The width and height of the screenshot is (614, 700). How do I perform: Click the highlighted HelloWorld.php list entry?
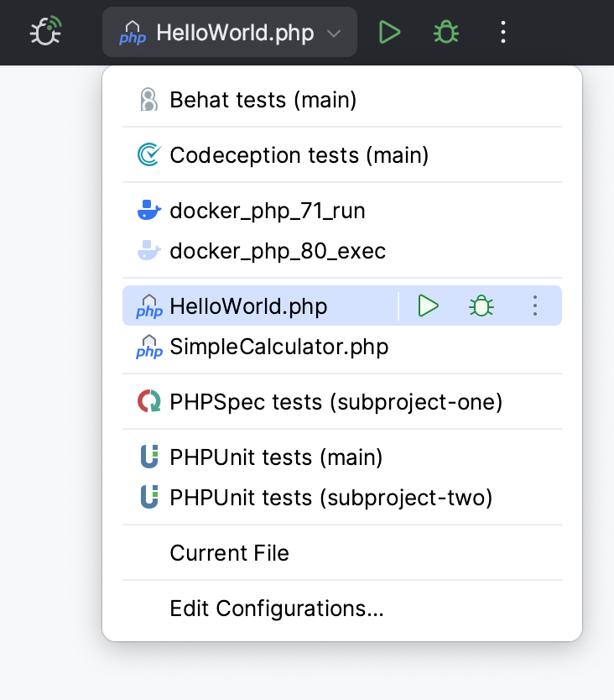pyautogui.click(x=248, y=306)
